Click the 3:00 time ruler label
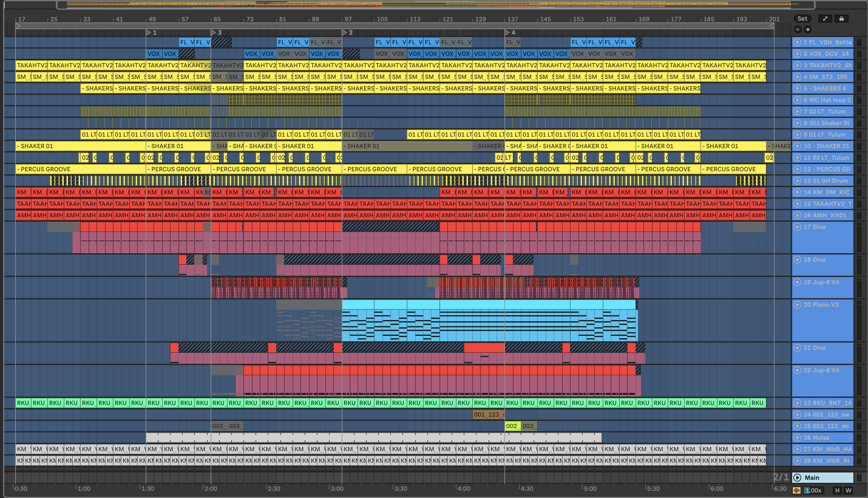868x498 pixels. (x=337, y=488)
